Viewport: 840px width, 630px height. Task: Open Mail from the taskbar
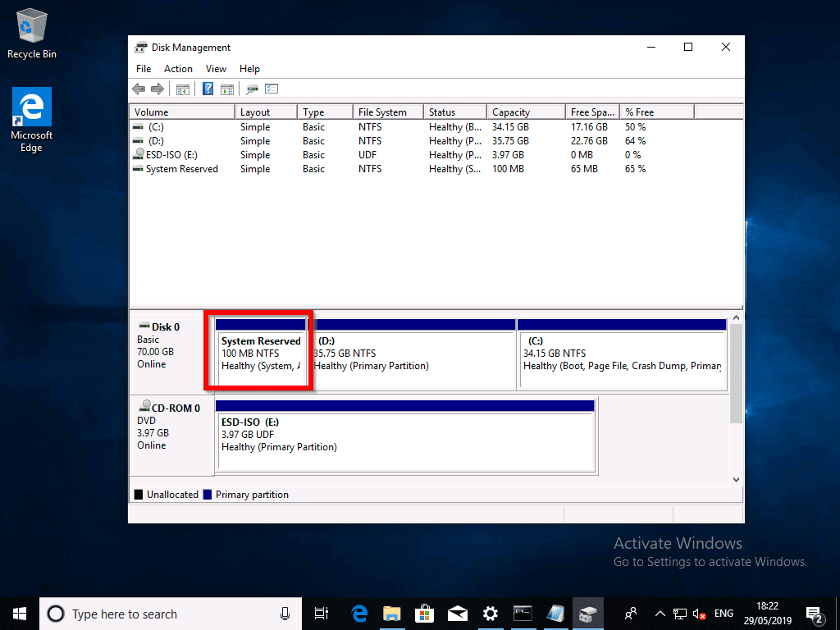tap(458, 614)
